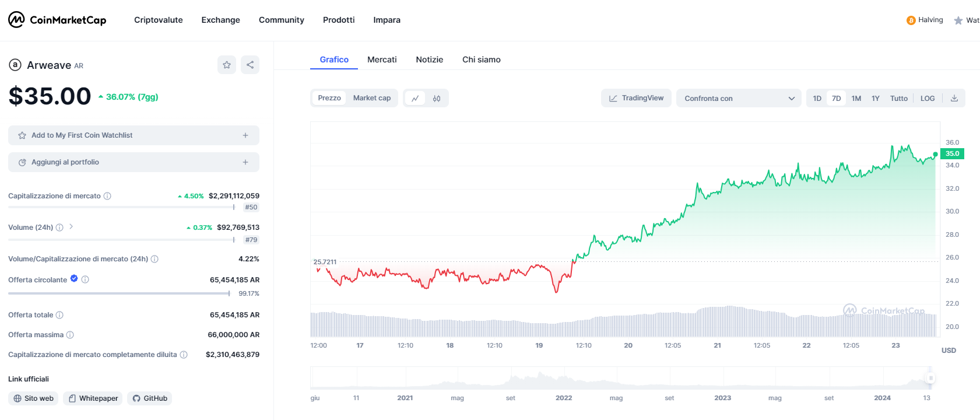Click Aggiungi al portfolio row

tap(134, 162)
